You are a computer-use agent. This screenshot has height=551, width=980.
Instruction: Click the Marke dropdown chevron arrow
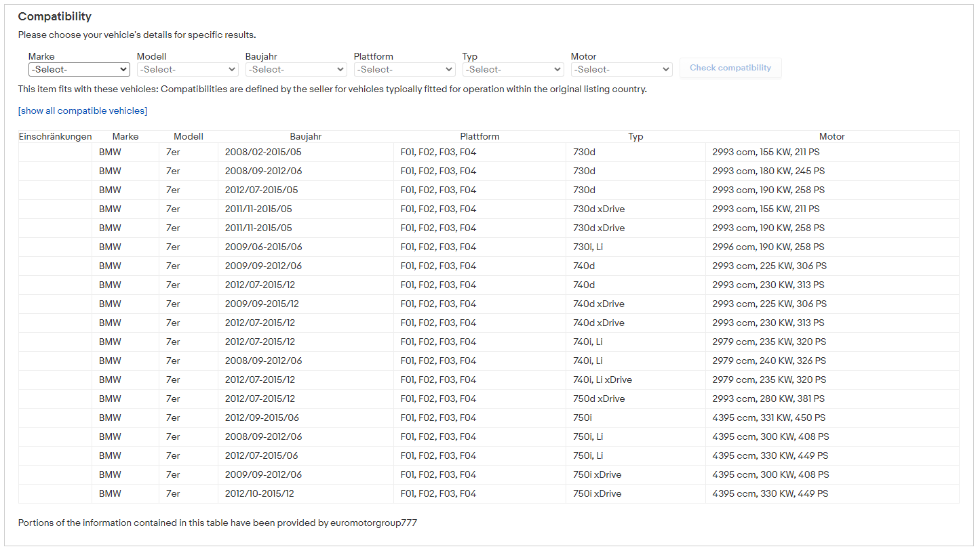click(x=123, y=69)
